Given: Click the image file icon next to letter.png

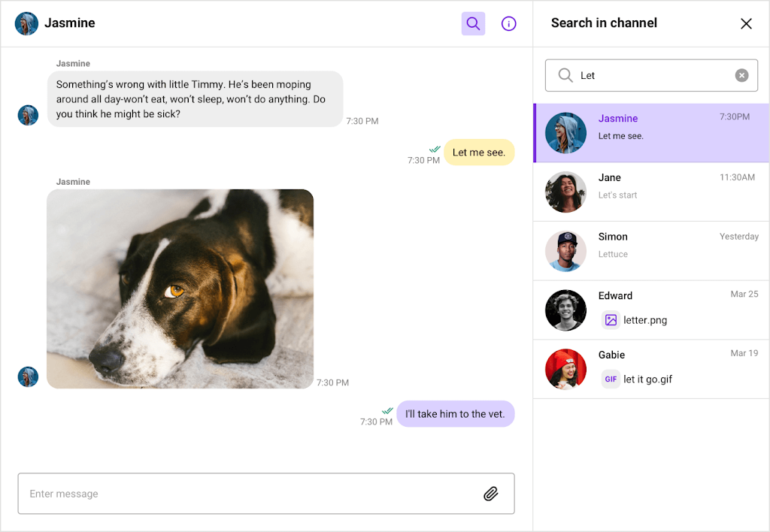Looking at the screenshot, I should click(x=611, y=320).
